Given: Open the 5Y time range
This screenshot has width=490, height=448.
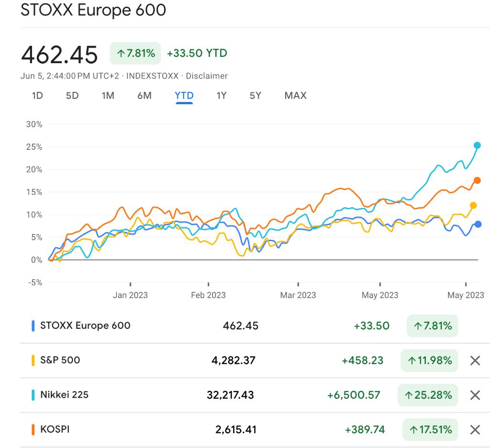Looking at the screenshot, I should click(x=256, y=96).
